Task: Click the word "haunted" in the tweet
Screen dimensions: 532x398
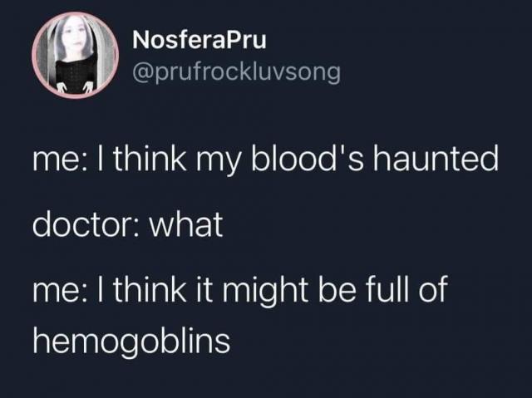Action: point(436,158)
